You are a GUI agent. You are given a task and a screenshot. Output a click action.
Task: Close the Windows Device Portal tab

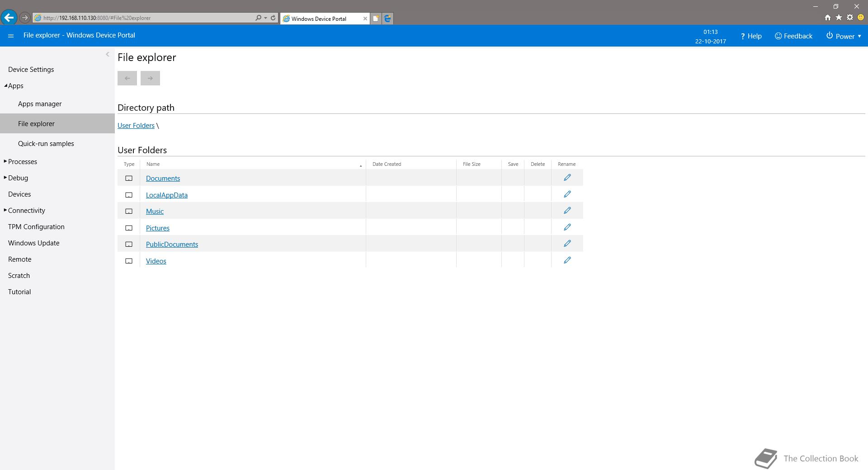coord(365,19)
